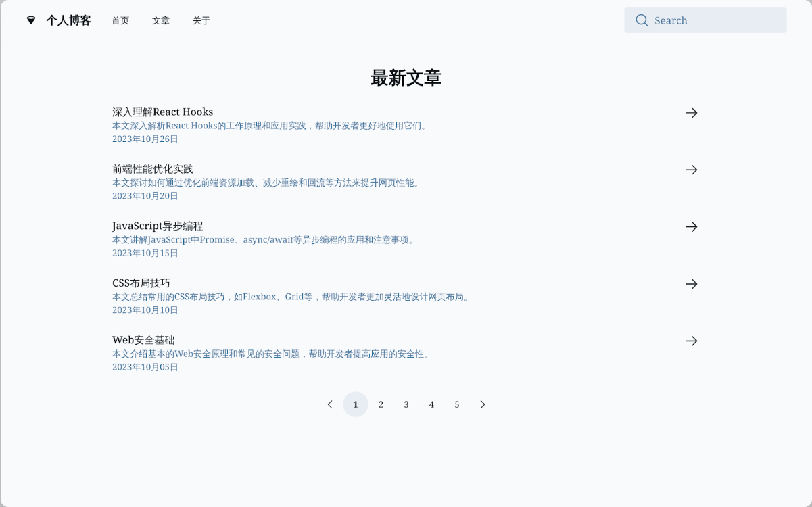Go to page 5 in pagination
Viewport: 812px width, 507px height.
(x=457, y=404)
